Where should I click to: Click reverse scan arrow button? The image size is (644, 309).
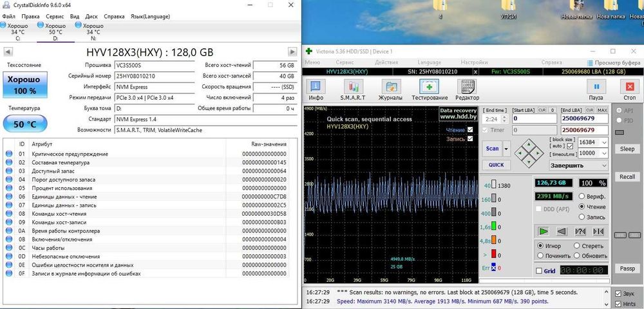pos(562,232)
